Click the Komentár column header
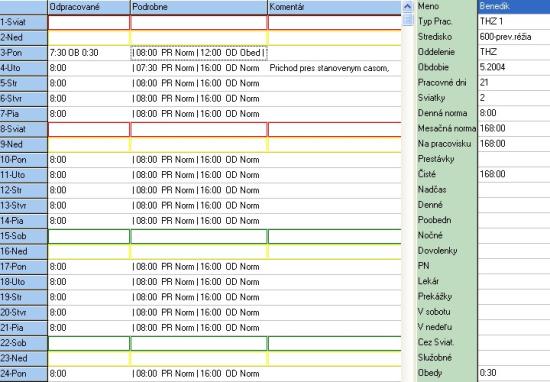This screenshot has width=550, height=382. click(334, 7)
